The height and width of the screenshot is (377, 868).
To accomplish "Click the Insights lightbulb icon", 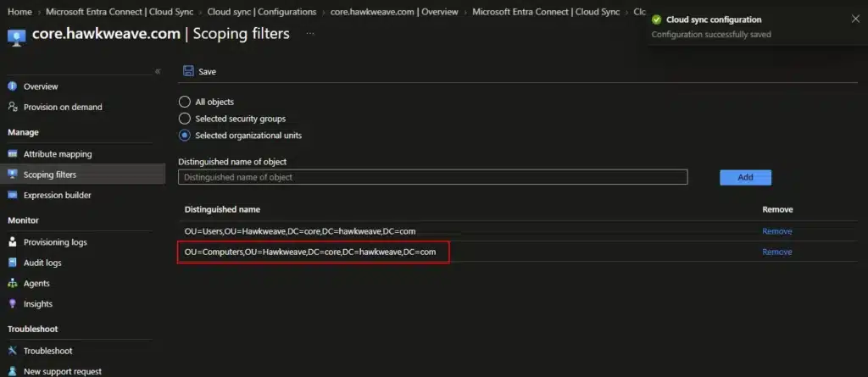I will [x=12, y=303].
